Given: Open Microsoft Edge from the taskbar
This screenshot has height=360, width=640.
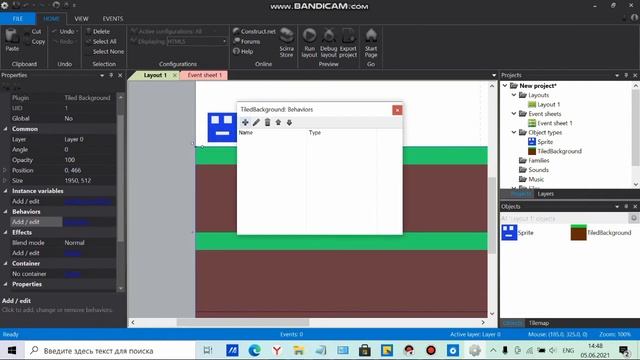Looking at the screenshot, I should click(x=255, y=350).
